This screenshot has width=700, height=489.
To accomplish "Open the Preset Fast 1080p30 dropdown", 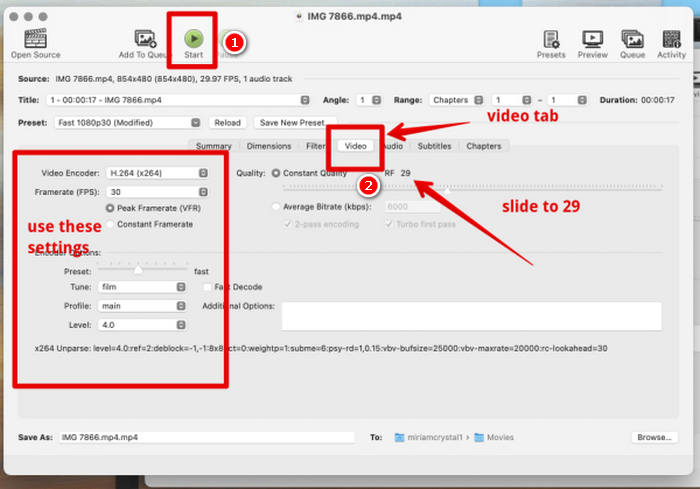I will [128, 122].
